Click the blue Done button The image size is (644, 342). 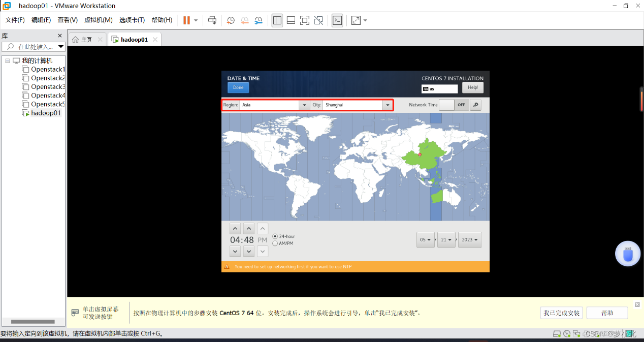238,87
